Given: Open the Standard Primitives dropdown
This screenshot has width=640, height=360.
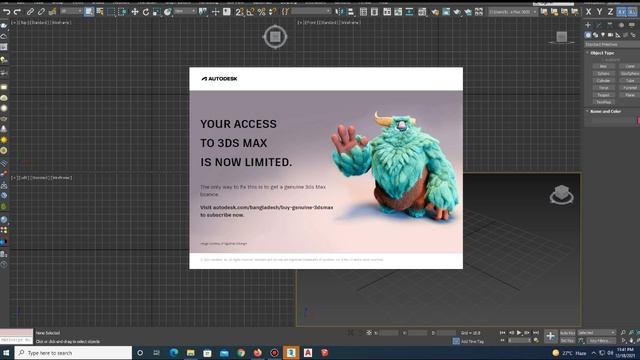Looking at the screenshot, I should (x=612, y=44).
